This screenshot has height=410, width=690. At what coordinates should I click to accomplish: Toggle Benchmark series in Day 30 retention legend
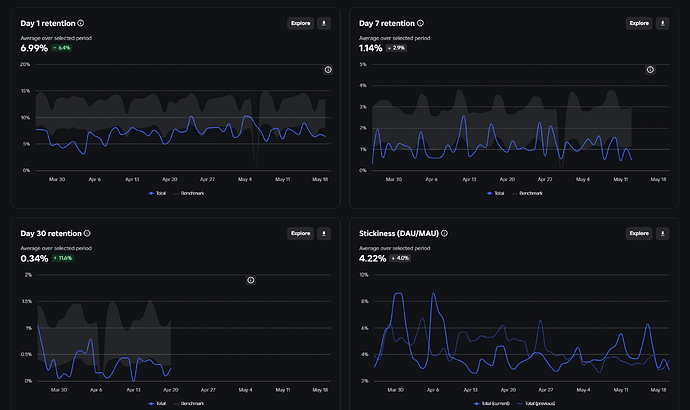[189, 403]
